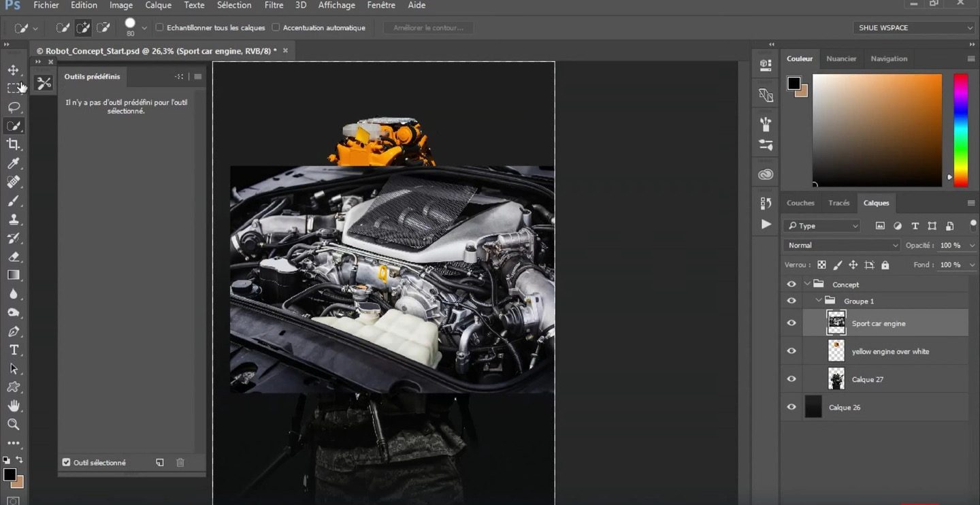Open the Opacité value dropdown arrow

click(972, 245)
